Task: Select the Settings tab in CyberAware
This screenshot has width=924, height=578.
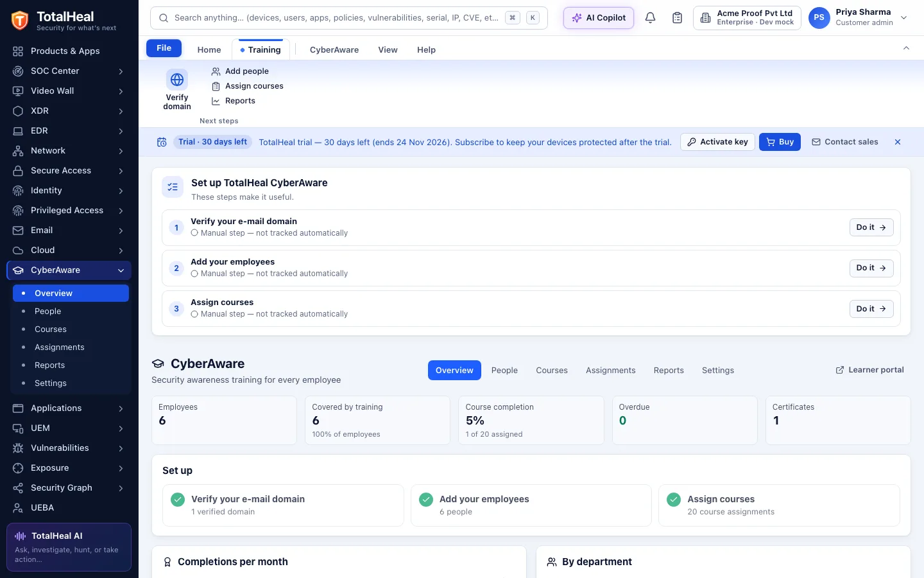Action: click(718, 371)
